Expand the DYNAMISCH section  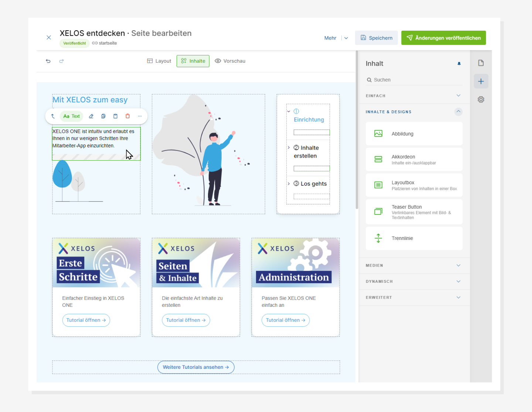tap(414, 281)
